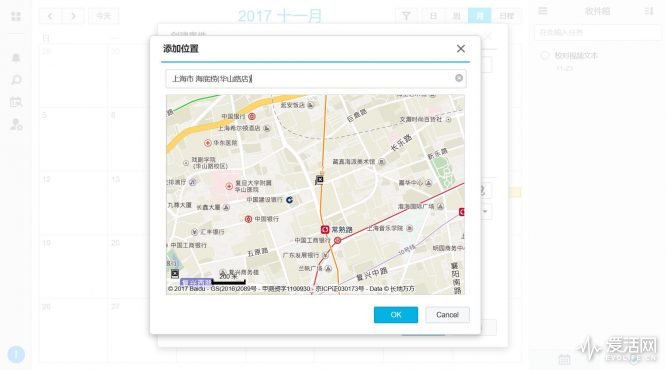666x370 pixels.
Task: Click the 长鑫大厦 marker
Action: [x=226, y=207]
